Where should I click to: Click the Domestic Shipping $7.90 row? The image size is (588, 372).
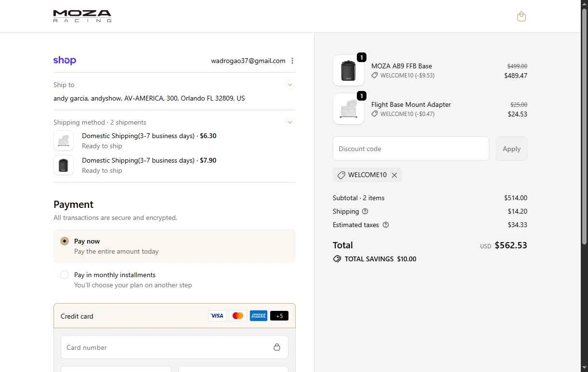(174, 165)
